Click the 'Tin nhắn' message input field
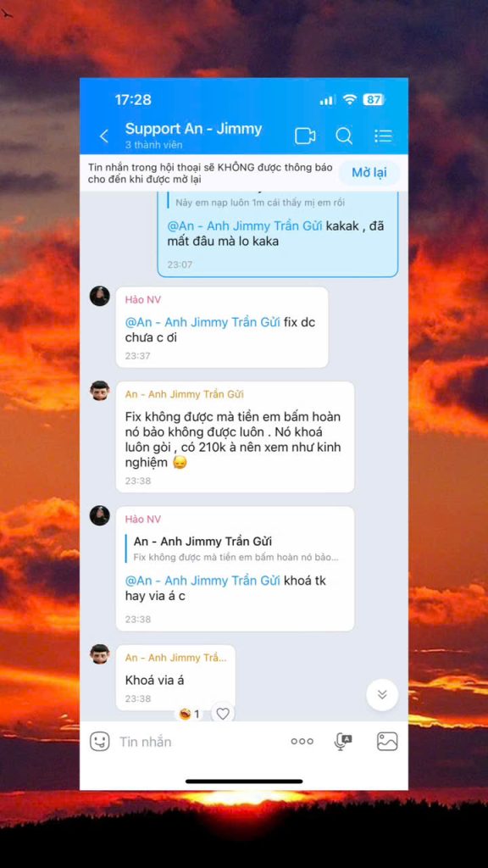 pyautogui.click(x=199, y=741)
